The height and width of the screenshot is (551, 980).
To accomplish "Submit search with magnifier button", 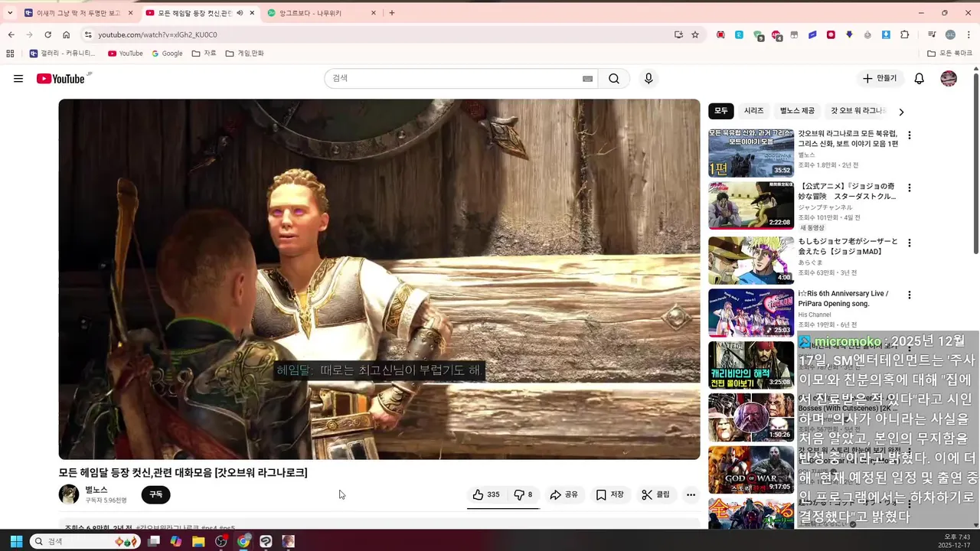I will coord(614,79).
